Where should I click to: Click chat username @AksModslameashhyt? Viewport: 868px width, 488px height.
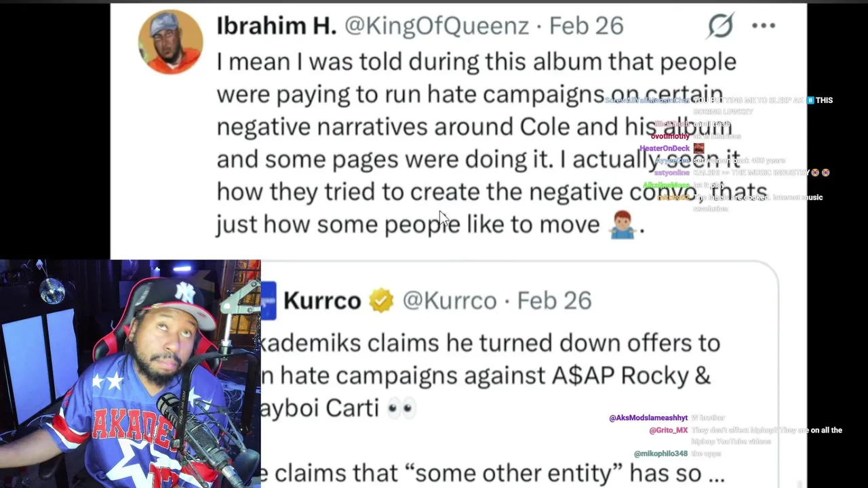coord(648,418)
